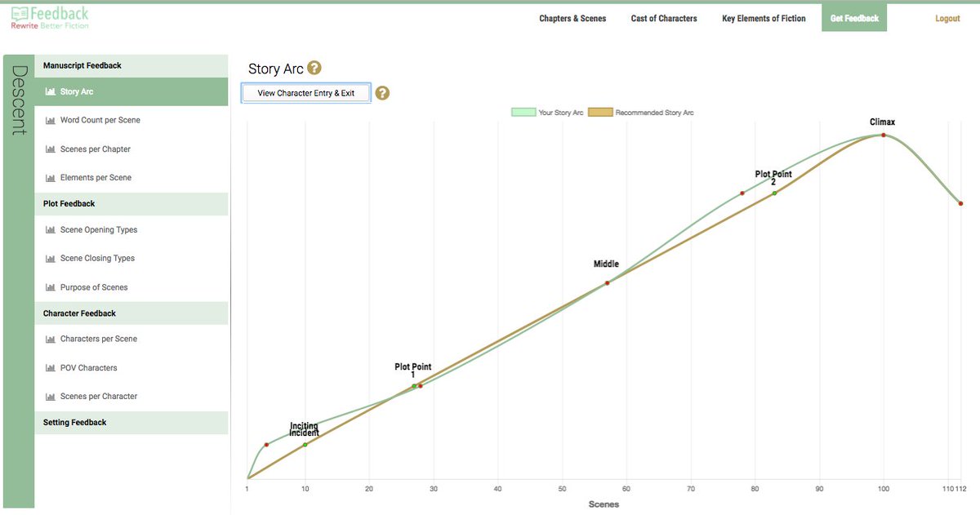Click the chart icon beside Elements per Scene
980x515 pixels.
[51, 177]
